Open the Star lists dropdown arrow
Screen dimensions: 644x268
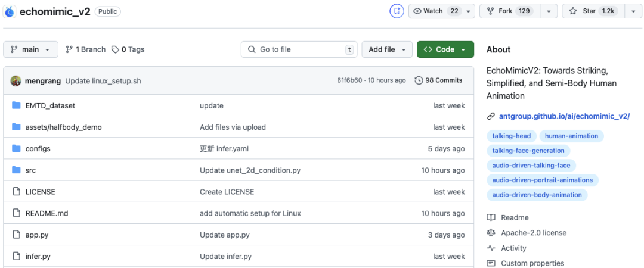(633, 11)
